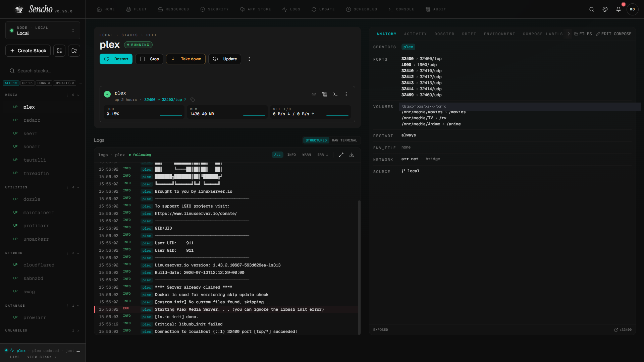Collapse the Media group chevron
Image resolution: width=644 pixels, height=362 pixels.
pos(78,95)
